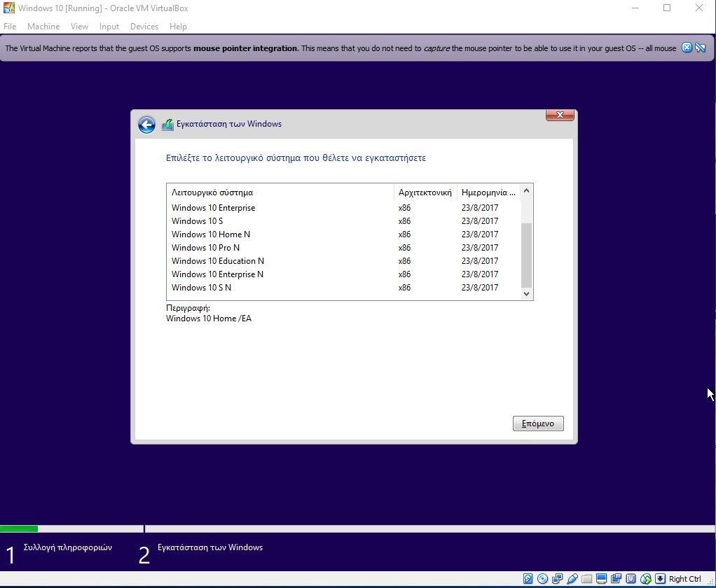716x588 pixels.
Task: Open the USB devices status icon
Action: (572, 579)
